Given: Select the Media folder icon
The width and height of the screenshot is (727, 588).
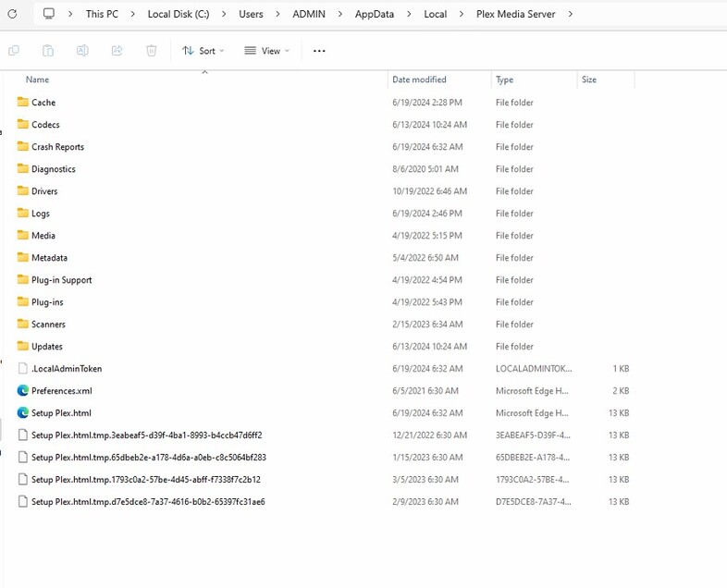Looking at the screenshot, I should click(x=23, y=236).
